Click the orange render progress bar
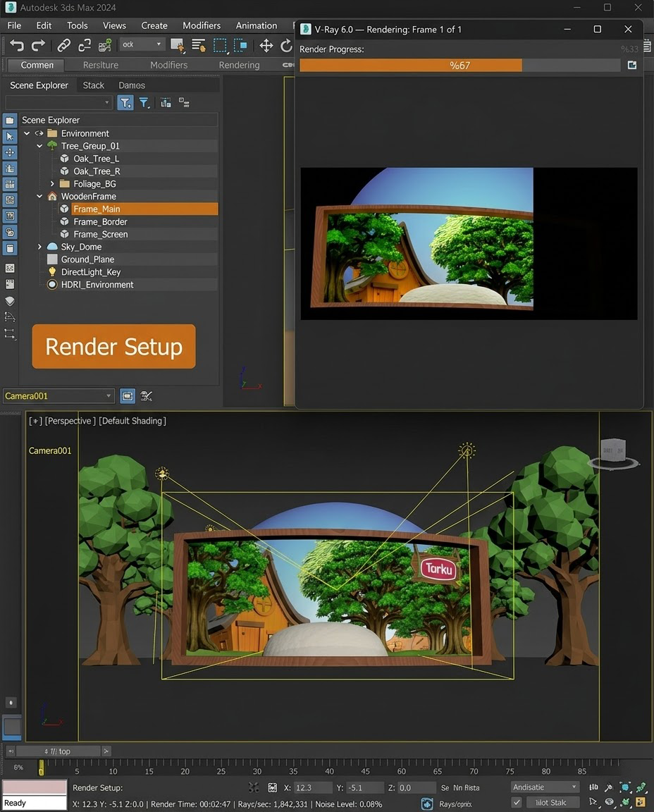The height and width of the screenshot is (812, 654). coord(411,65)
